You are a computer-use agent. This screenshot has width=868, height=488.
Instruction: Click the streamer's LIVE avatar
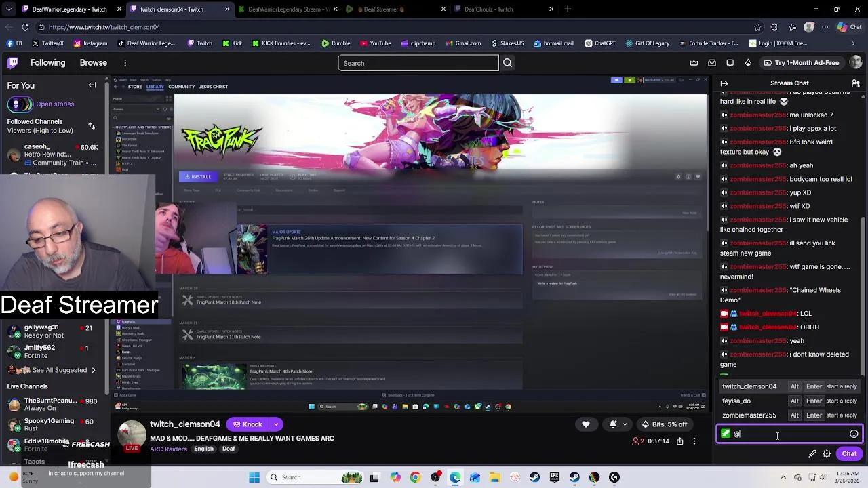[132, 436]
